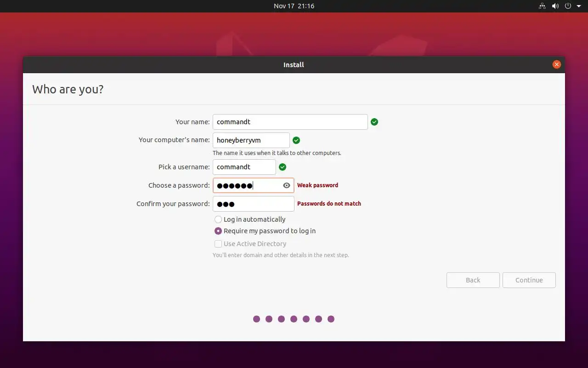
Task: Click the green check beside the username
Action: click(x=283, y=167)
